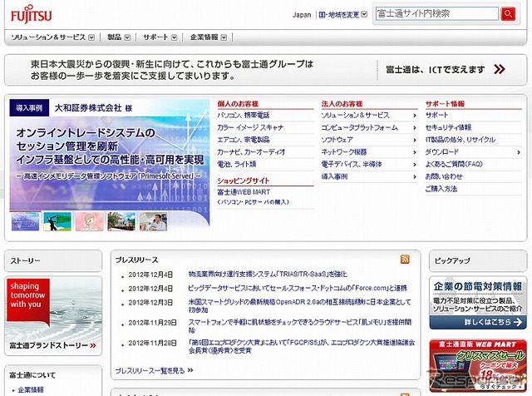The width and height of the screenshot is (532, 396).
Task: Open the OpenADR 2.0a press release
Action: click(299, 305)
